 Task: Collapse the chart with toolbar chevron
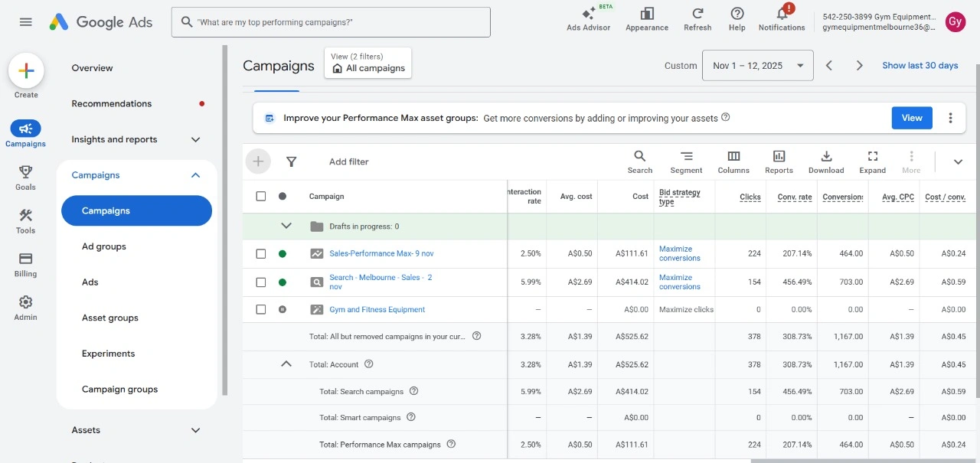958,161
